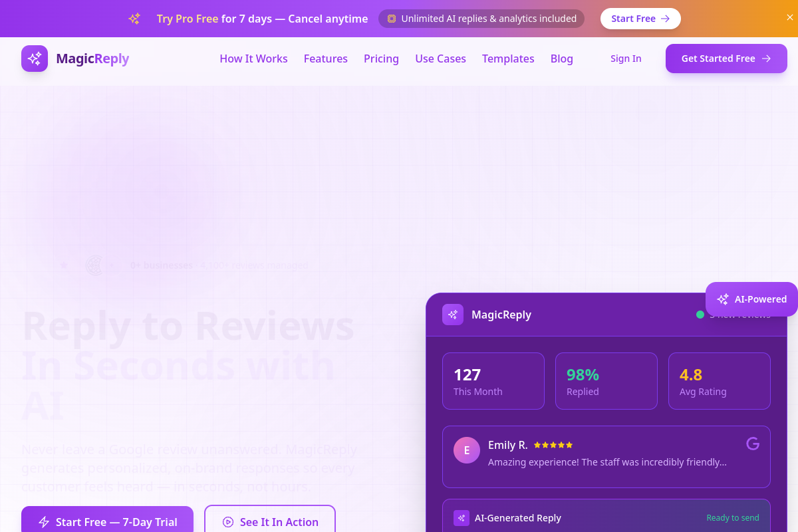Go to the Features nav link
The width and height of the screenshot is (798, 532).
pos(326,59)
